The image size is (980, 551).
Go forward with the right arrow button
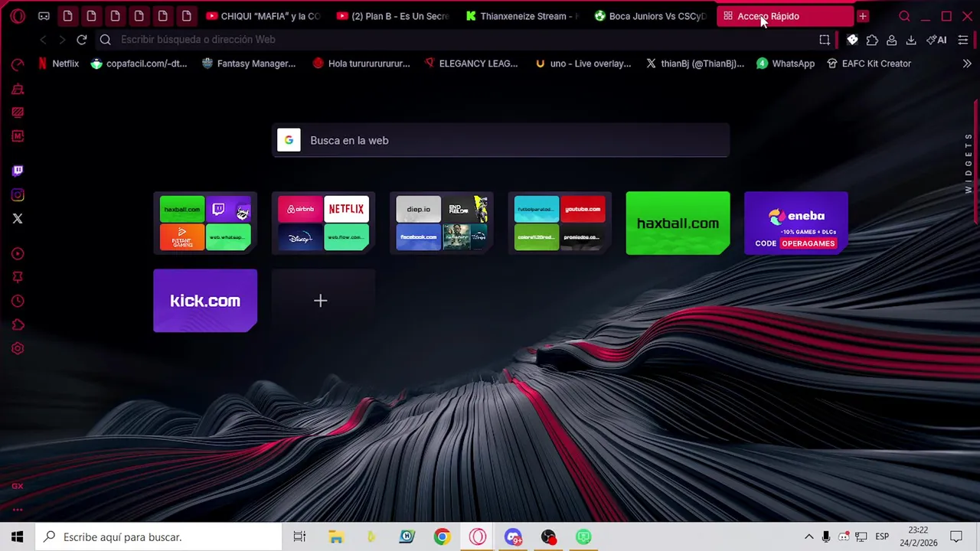(62, 40)
